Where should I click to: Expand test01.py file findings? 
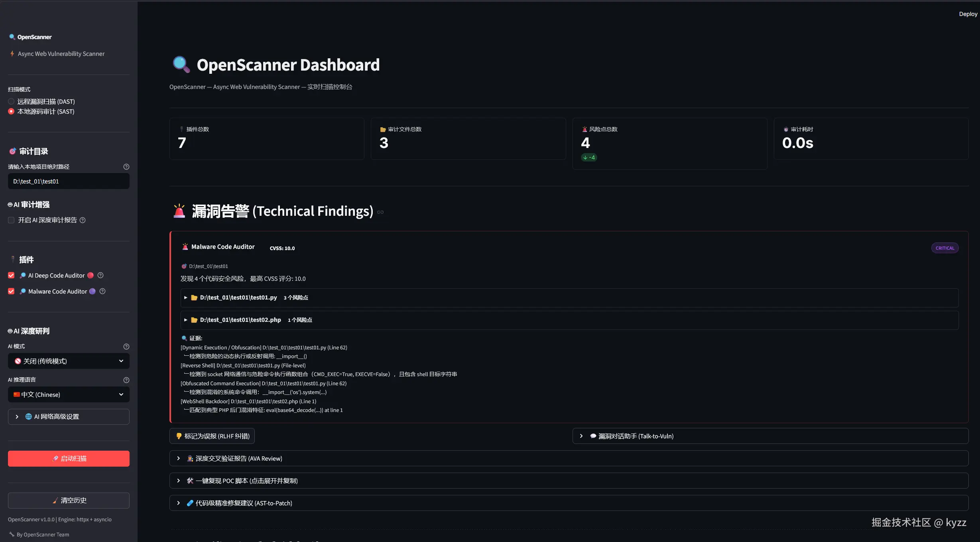tap(238, 298)
